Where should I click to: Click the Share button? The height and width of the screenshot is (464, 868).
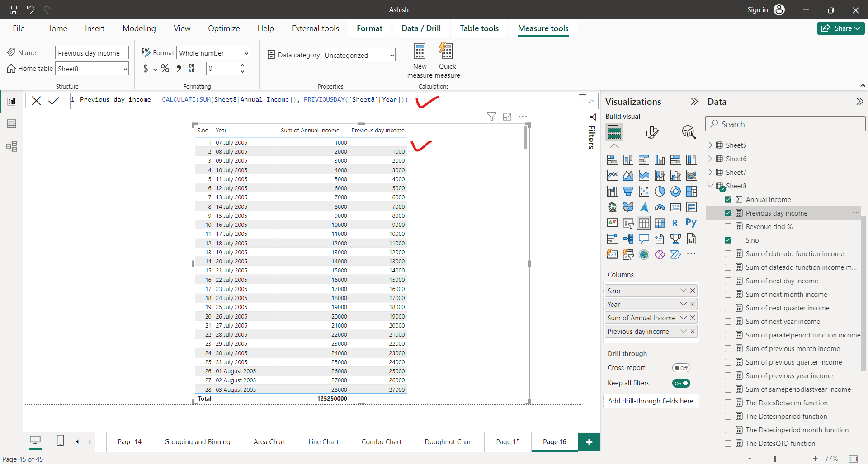click(840, 28)
